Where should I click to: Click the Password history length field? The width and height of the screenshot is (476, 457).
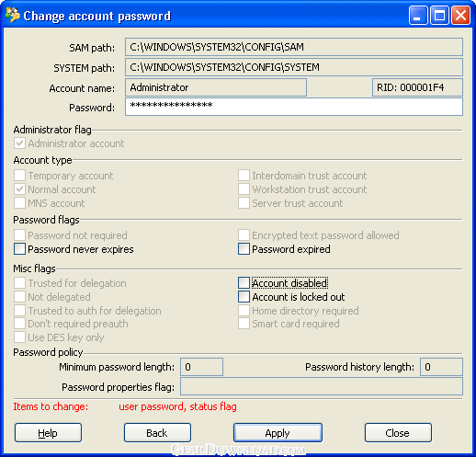pyautogui.click(x=441, y=367)
